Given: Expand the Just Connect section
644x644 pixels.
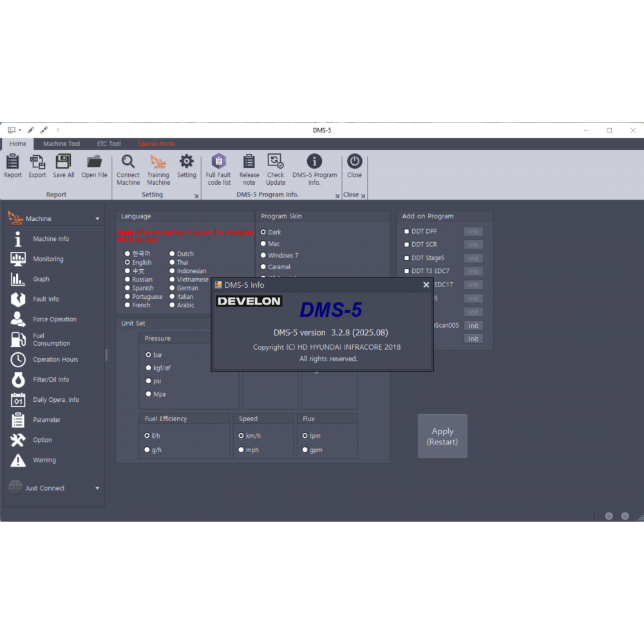Looking at the screenshot, I should (97, 488).
